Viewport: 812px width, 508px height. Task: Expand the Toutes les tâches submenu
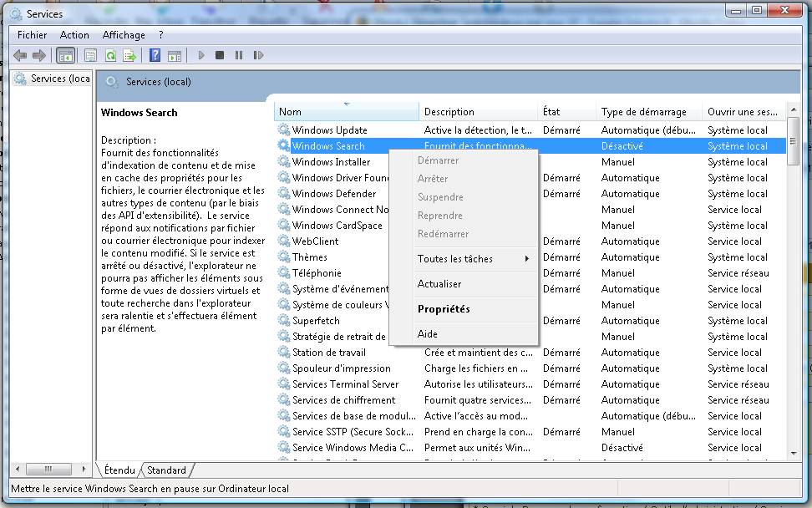pyautogui.click(x=454, y=259)
